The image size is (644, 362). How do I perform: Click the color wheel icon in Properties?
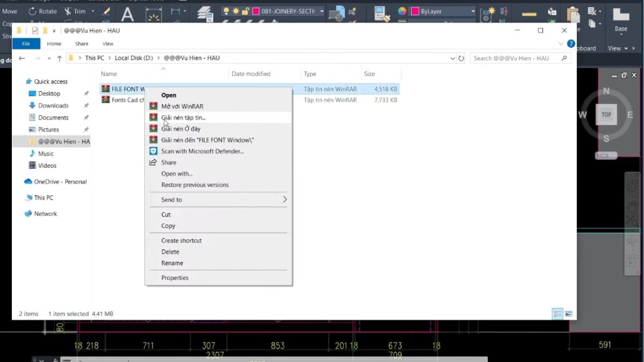402,11
